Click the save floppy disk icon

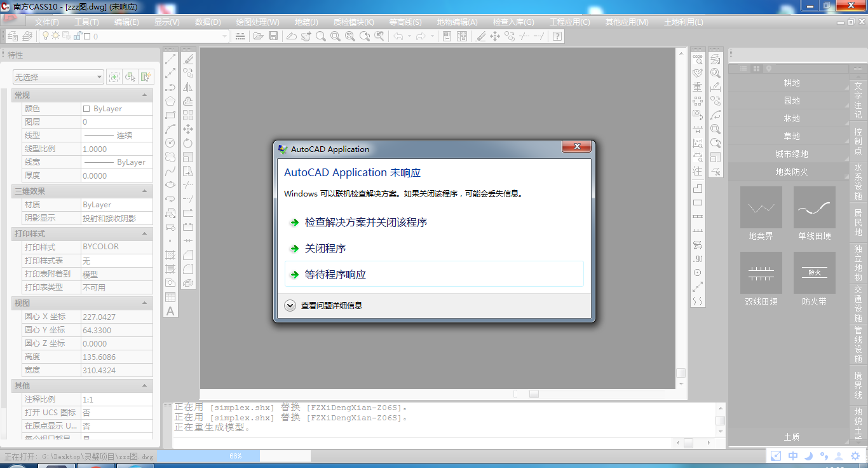pyautogui.click(x=273, y=36)
